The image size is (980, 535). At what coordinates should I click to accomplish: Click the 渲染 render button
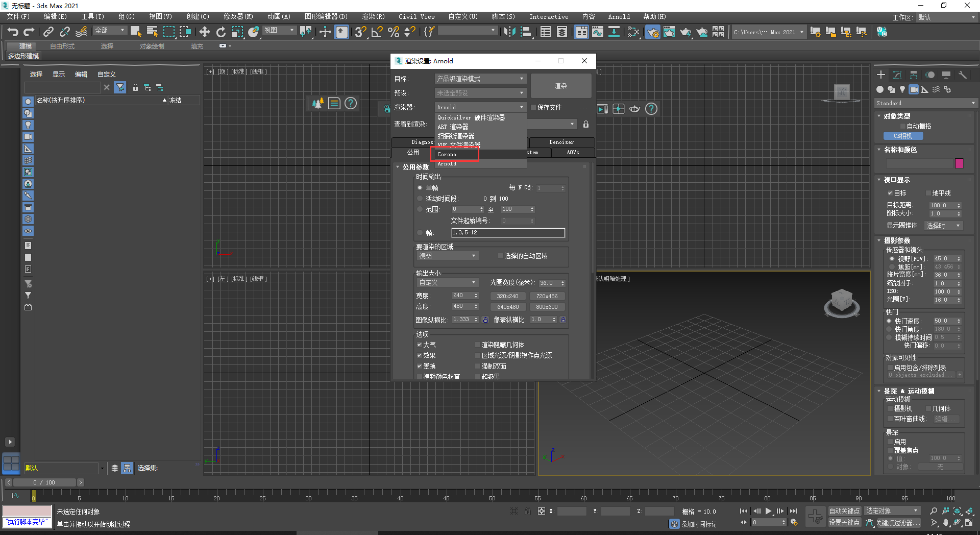pyautogui.click(x=560, y=86)
